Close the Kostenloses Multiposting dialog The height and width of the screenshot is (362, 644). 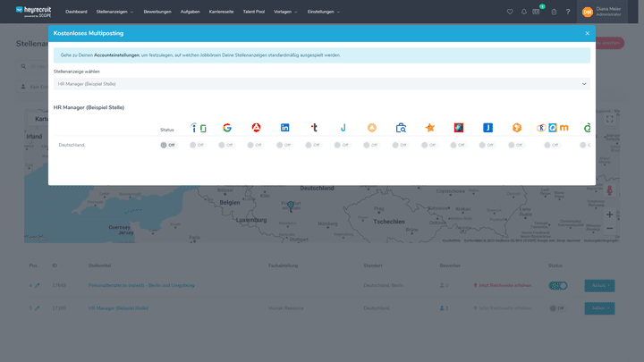[588, 33]
